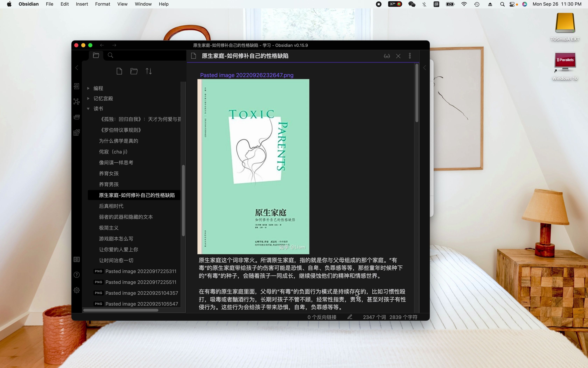
Task: Expand right sidebar chevron
Action: click(425, 68)
